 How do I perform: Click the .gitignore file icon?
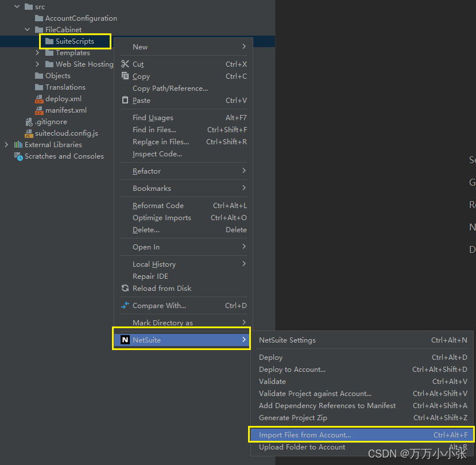point(29,122)
